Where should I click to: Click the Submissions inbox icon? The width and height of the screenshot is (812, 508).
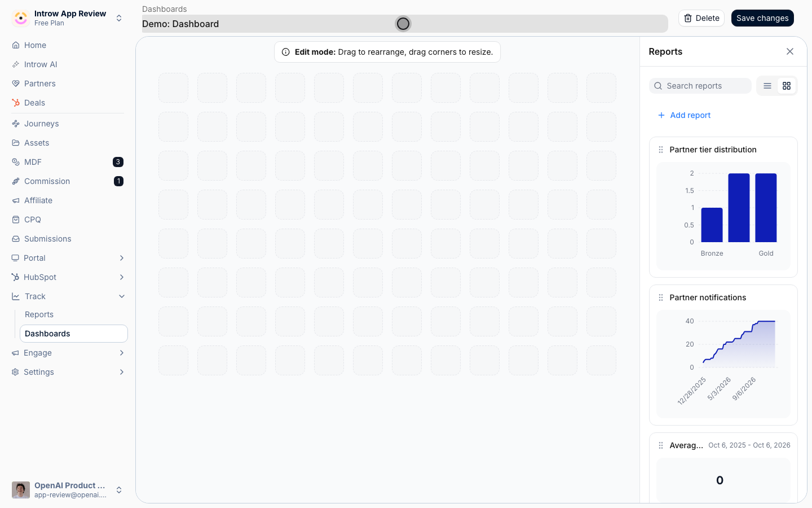tap(16, 239)
